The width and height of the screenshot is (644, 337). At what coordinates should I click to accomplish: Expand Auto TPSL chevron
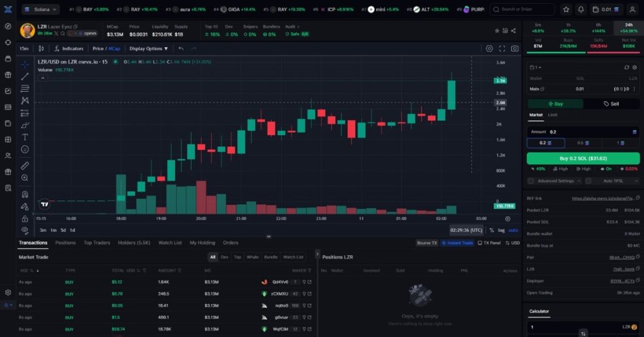click(x=636, y=181)
